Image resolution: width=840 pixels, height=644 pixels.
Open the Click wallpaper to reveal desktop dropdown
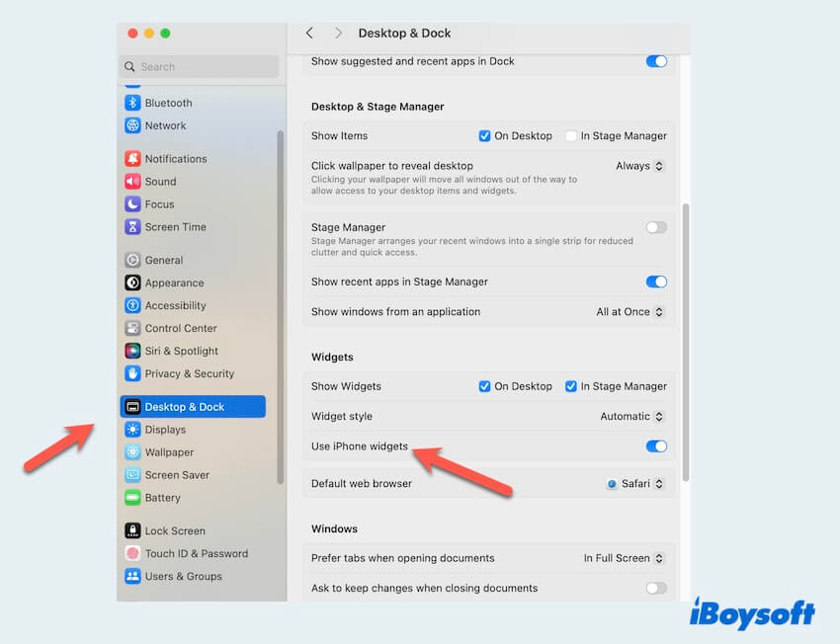[640, 166]
